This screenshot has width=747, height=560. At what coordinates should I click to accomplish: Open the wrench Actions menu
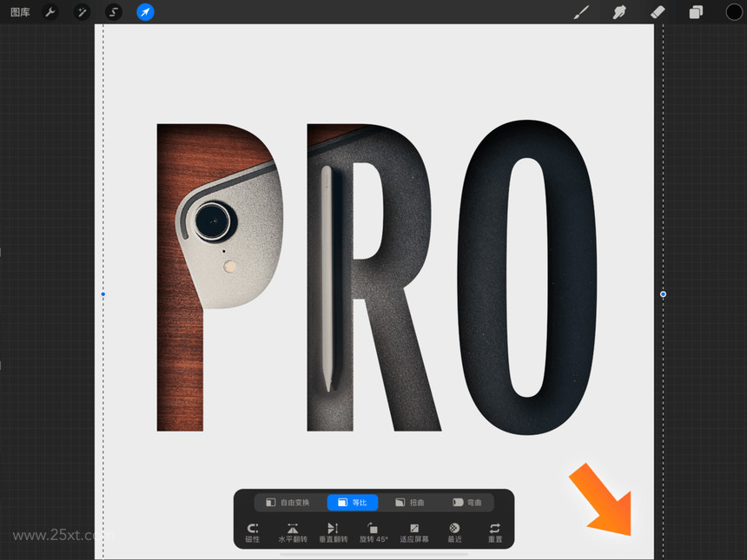coord(50,12)
